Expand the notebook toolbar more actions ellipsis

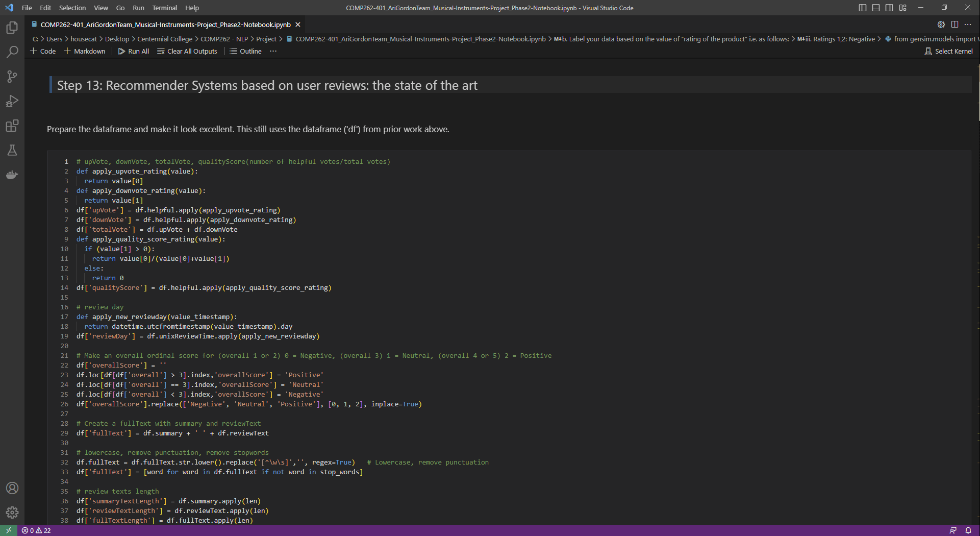tap(273, 51)
